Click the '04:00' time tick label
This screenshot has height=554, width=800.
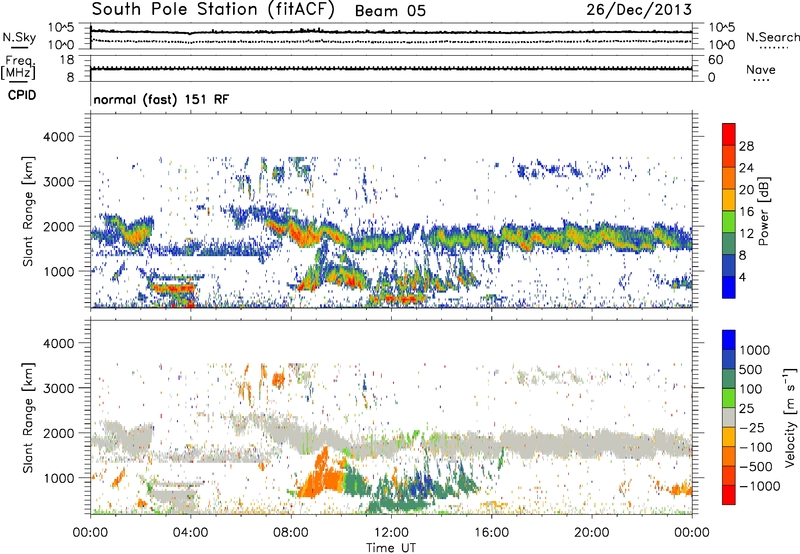pyautogui.click(x=191, y=533)
